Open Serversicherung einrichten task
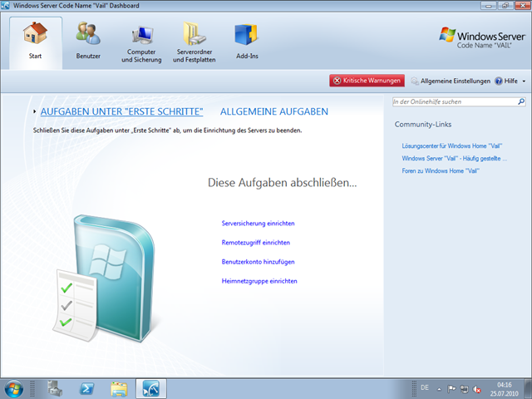 coord(258,224)
